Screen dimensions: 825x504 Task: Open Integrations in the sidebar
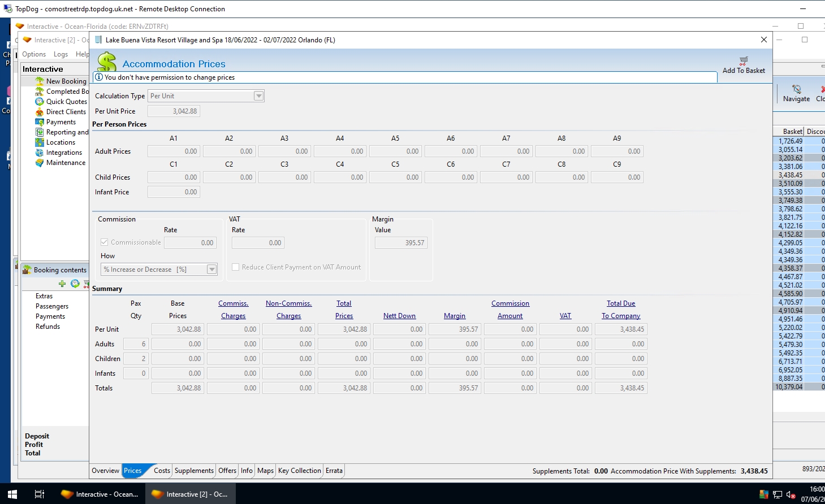64,153
